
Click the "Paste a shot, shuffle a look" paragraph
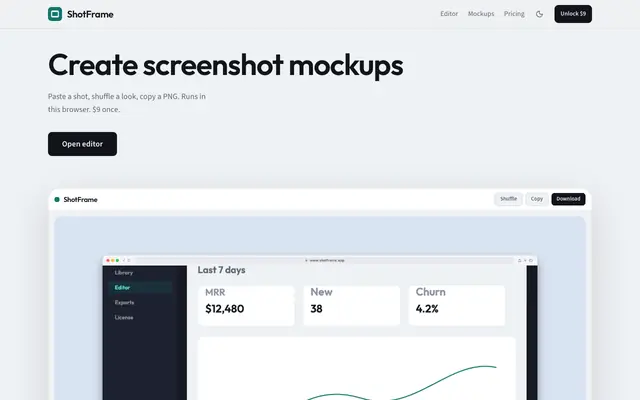coord(127,103)
